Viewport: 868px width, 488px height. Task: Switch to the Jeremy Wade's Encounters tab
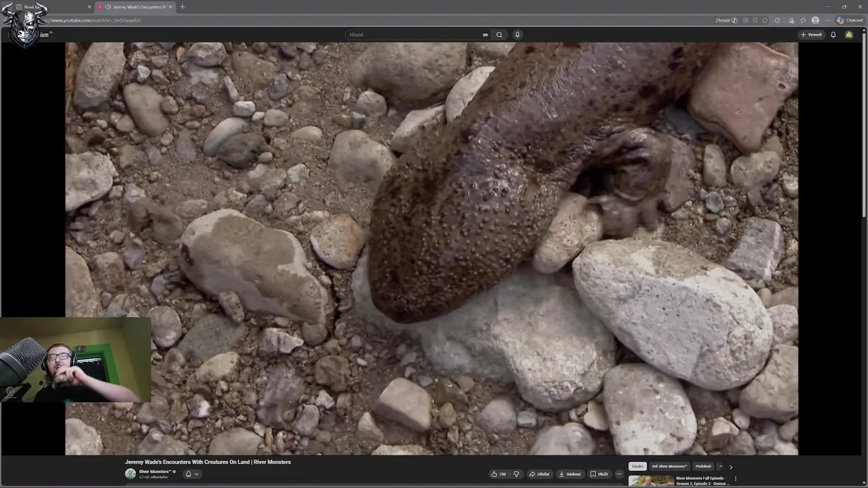(134, 7)
